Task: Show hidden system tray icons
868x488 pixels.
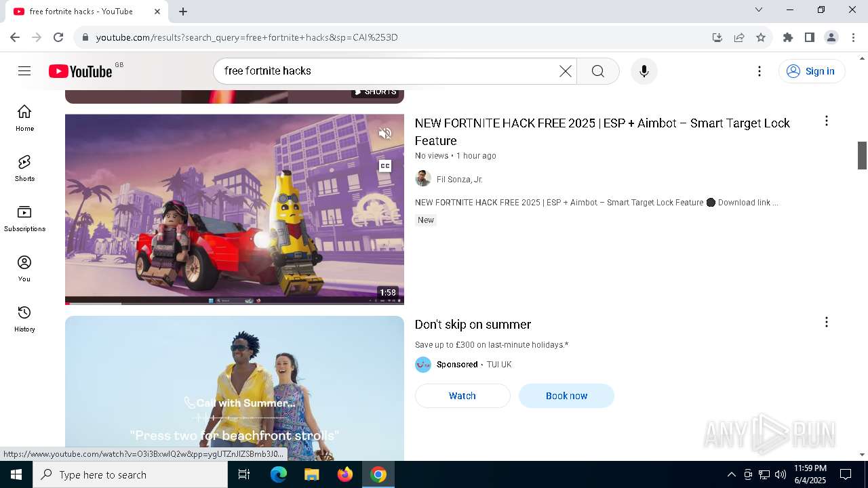Action: click(x=731, y=474)
